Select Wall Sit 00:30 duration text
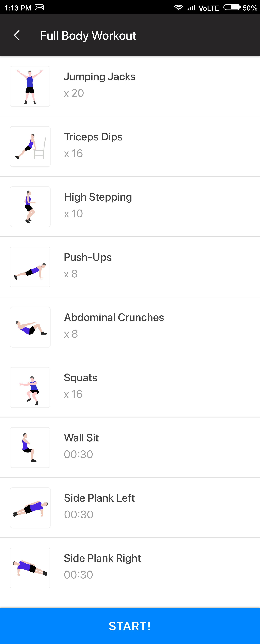Viewport: 260px width, 644px height. pyautogui.click(x=78, y=454)
